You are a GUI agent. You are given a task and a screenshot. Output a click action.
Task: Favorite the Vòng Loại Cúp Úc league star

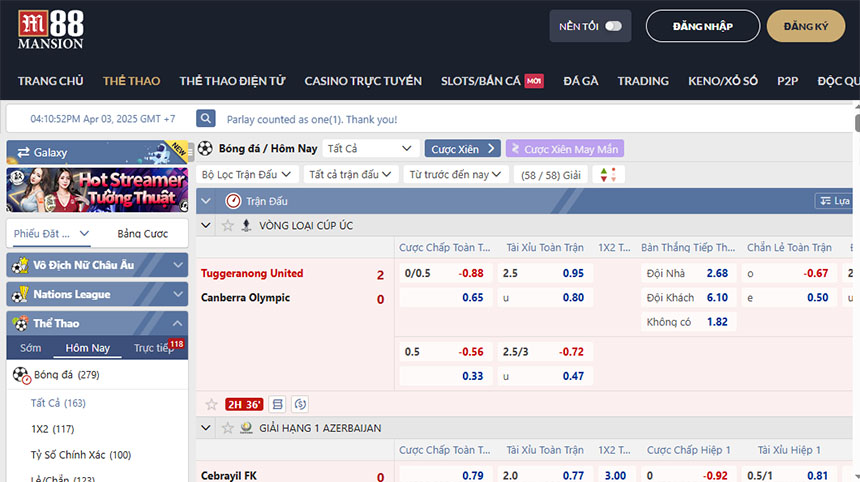pyautogui.click(x=228, y=226)
